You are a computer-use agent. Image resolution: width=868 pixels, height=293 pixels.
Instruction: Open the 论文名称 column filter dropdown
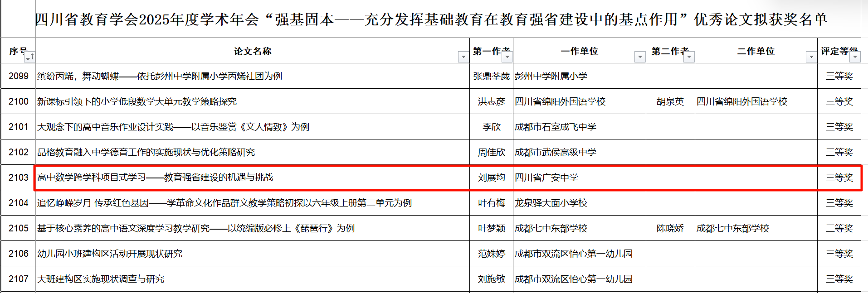[x=463, y=57]
